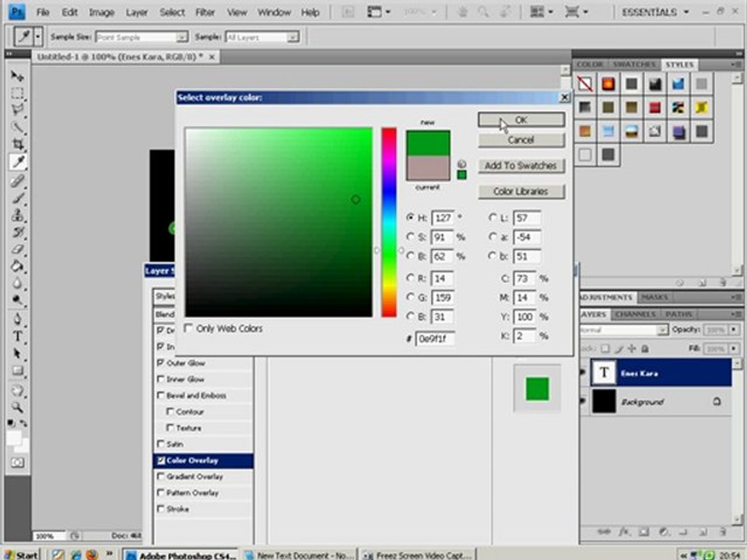
Task: Select the Zoom tool in toolbox
Action: [x=17, y=407]
